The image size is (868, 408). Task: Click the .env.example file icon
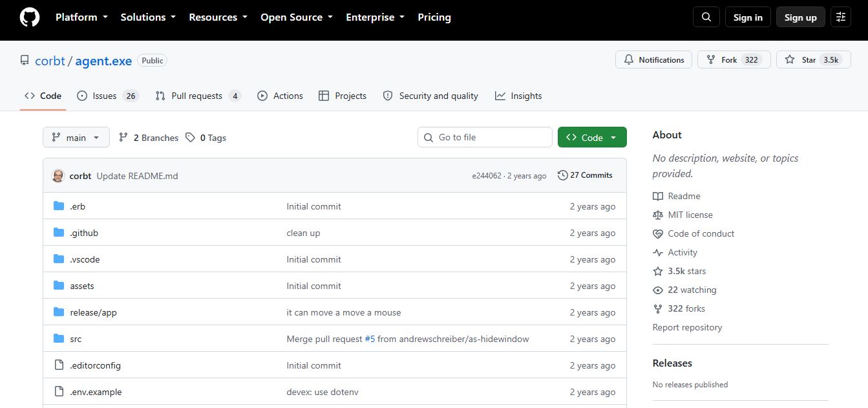(59, 392)
